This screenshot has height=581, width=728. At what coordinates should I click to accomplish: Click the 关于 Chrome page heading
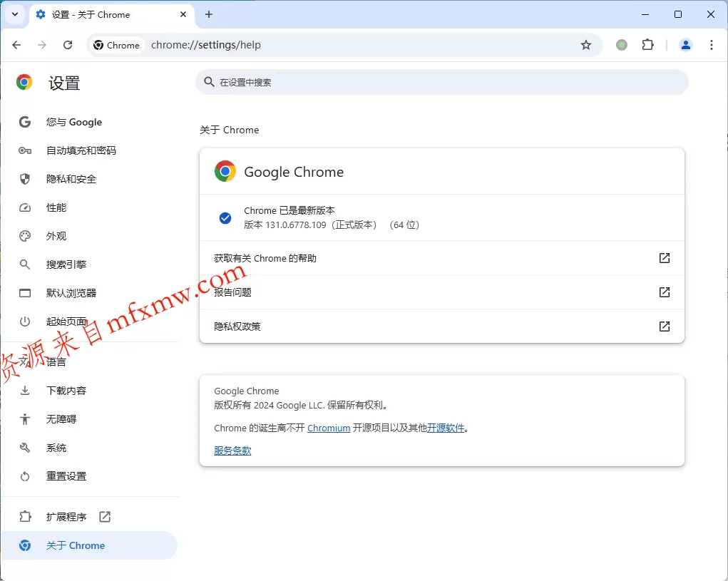point(230,130)
